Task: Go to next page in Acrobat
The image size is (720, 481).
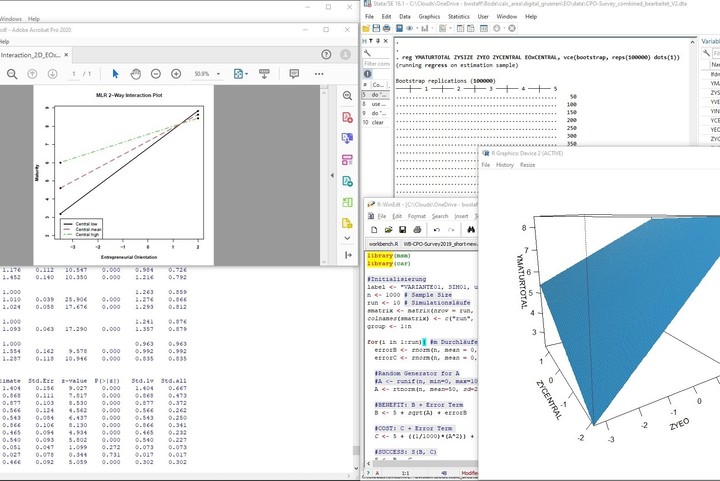Action: pyautogui.click(x=52, y=74)
